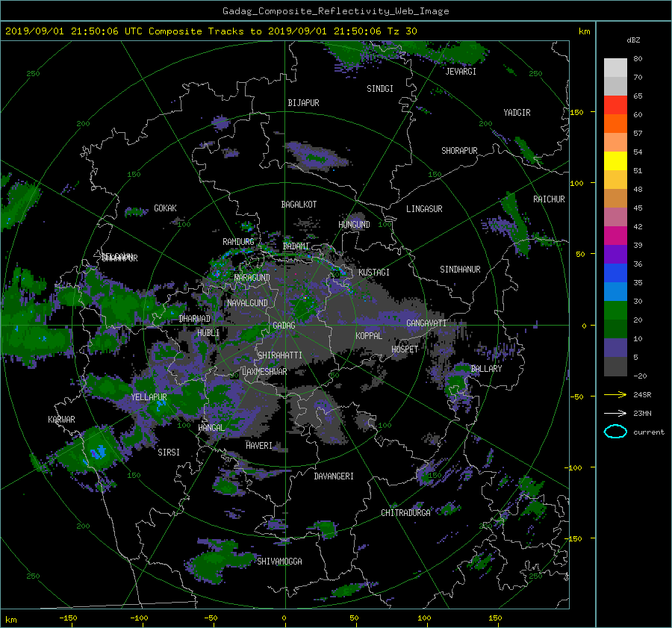Click the magenta 42 dBZ legend swatch
The image size is (672, 628).
(615, 235)
